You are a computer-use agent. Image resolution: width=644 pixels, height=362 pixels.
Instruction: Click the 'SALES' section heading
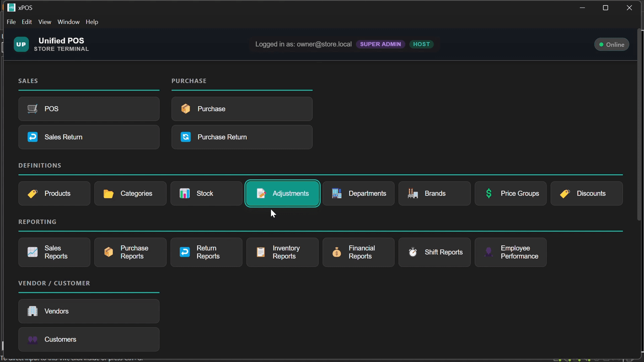click(x=28, y=81)
